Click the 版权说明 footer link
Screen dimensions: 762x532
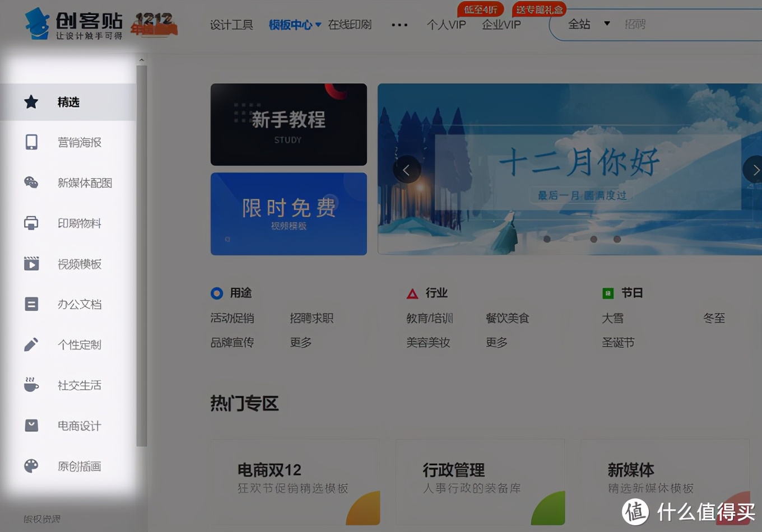click(42, 519)
